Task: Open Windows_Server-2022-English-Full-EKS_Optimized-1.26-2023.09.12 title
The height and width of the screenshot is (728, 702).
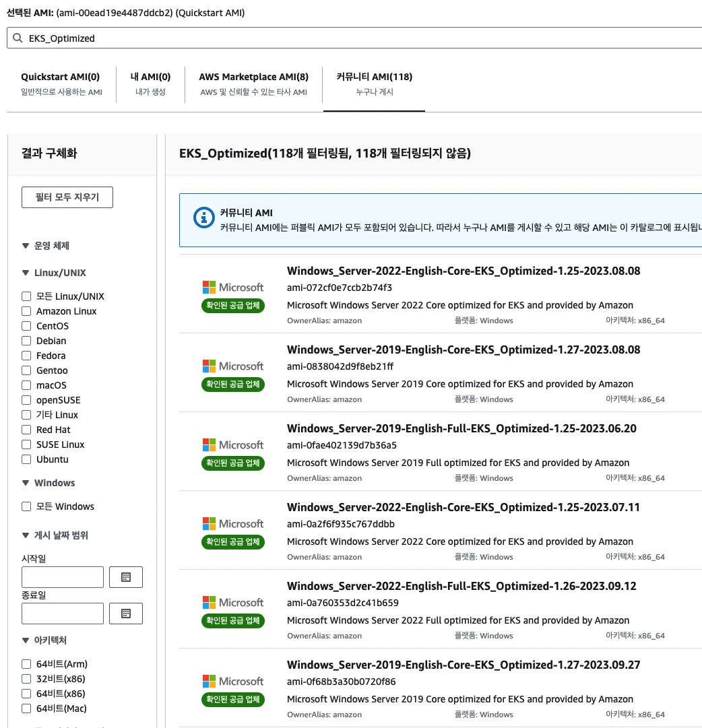Action: point(461,586)
